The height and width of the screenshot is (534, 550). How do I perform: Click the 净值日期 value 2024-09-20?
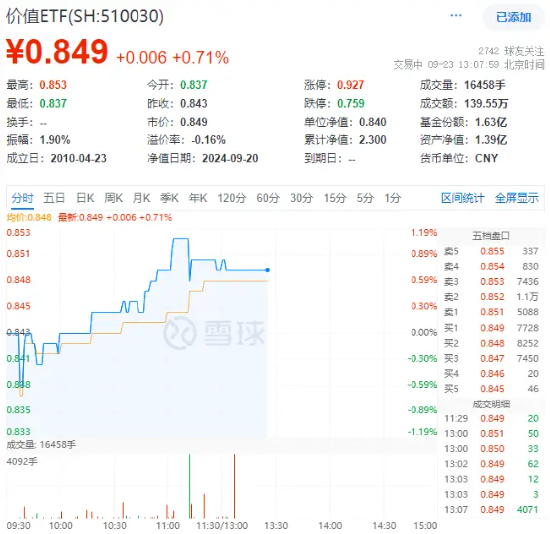[x=230, y=159]
